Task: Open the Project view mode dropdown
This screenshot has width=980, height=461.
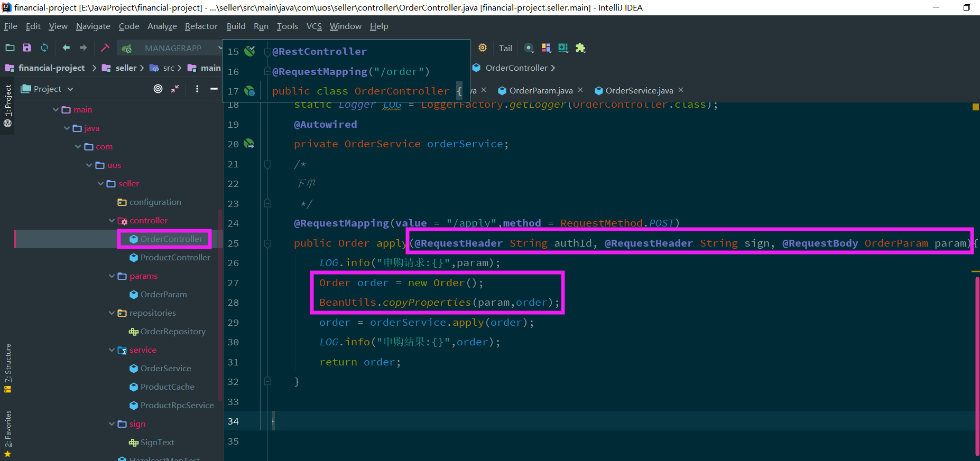Action: click(x=70, y=89)
